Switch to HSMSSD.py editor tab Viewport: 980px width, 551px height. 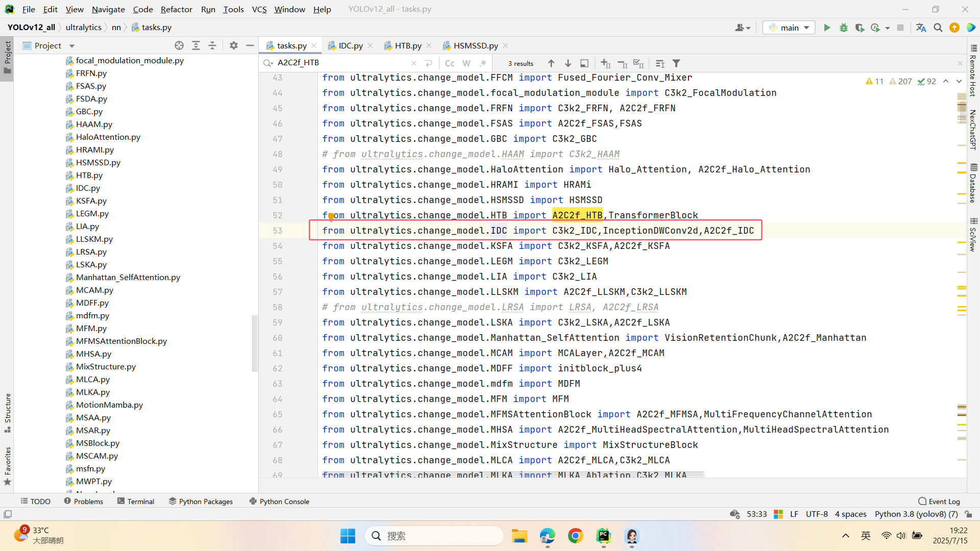click(475, 45)
